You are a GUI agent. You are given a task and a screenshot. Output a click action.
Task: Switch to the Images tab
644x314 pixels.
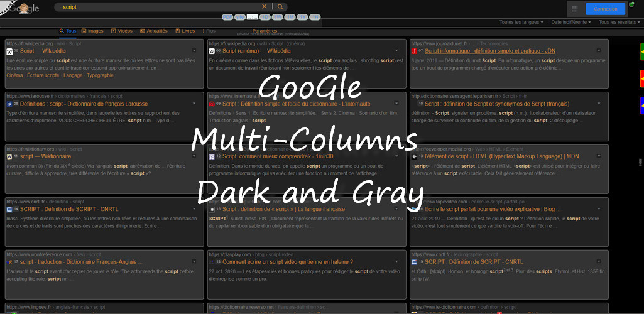tap(92, 31)
